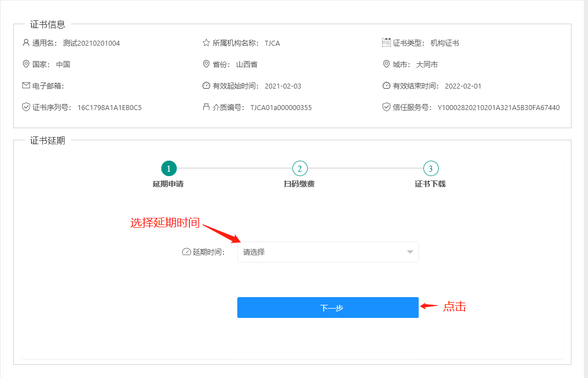Click the media device icon beside 介质编号

coord(206,107)
